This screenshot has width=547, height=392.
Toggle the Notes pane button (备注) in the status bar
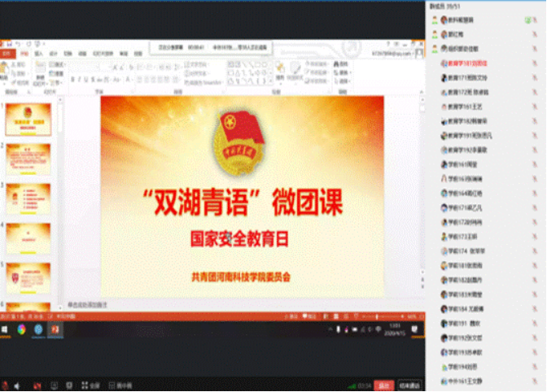point(291,316)
